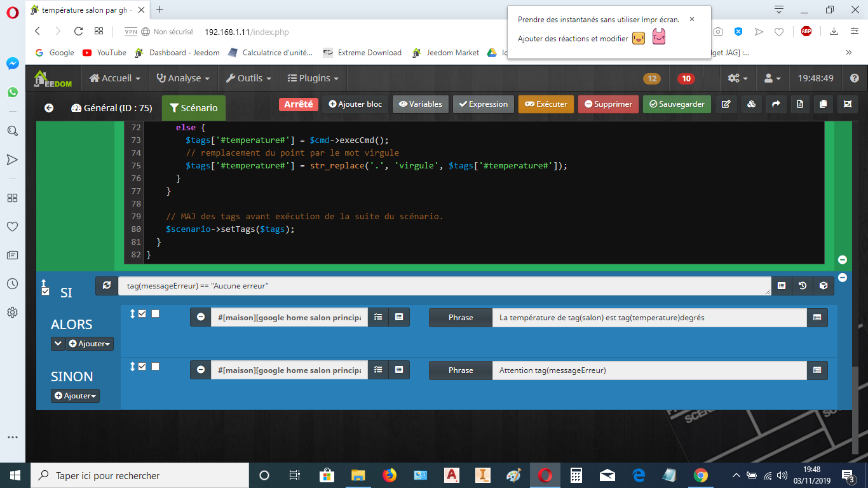Open the settings gears dropdown in navbar
Screen dimensions: 868x488
[x=738, y=78]
